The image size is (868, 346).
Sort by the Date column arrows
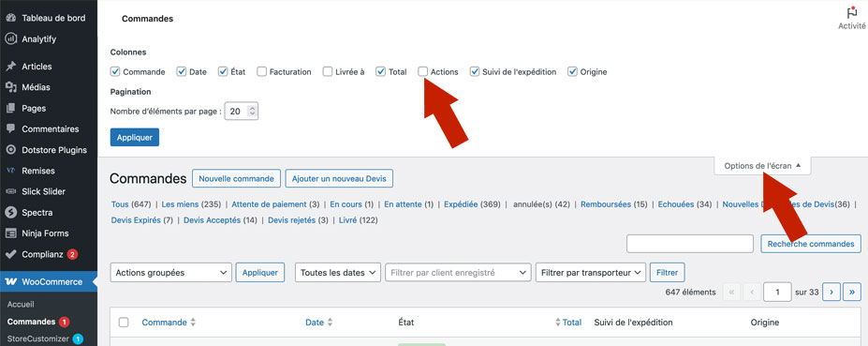tap(330, 323)
